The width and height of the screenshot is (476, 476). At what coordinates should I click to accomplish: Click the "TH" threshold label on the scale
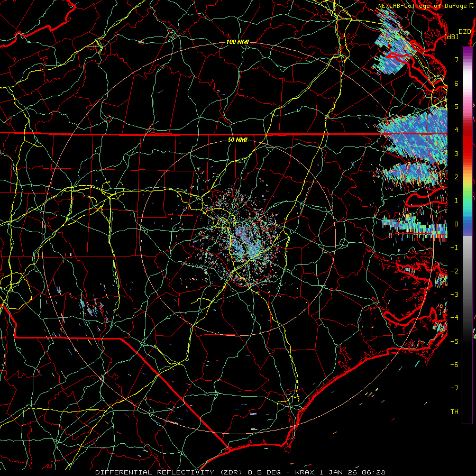coord(454,411)
